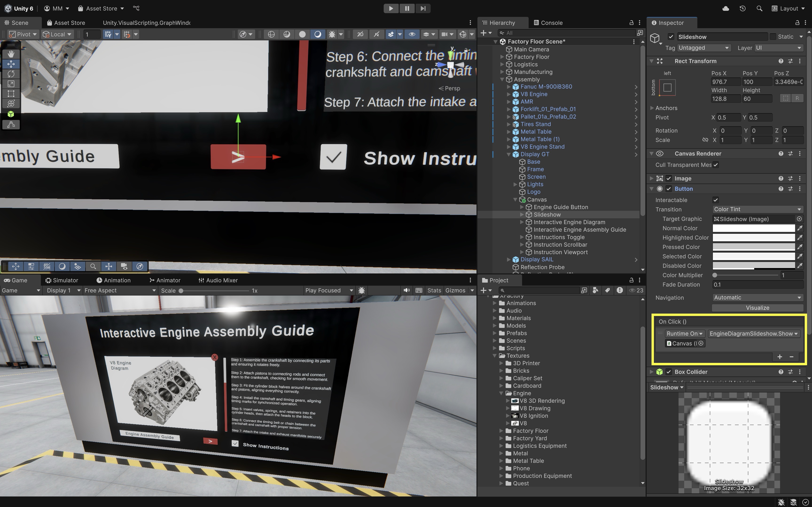
Task: Click the Step frame button
Action: pyautogui.click(x=423, y=8)
